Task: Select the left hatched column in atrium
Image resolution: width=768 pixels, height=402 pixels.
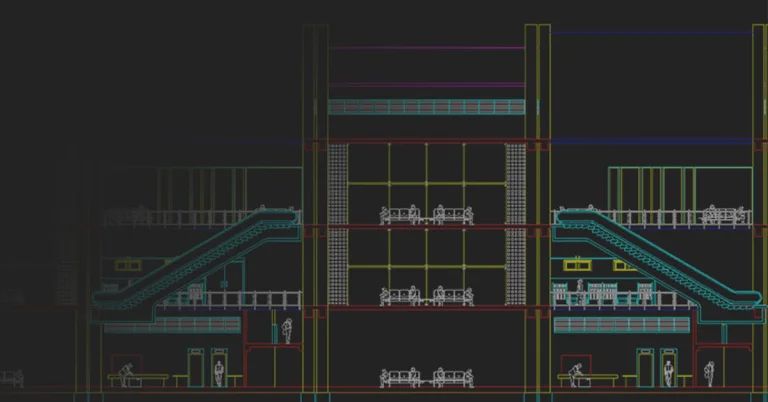Action: (338, 225)
